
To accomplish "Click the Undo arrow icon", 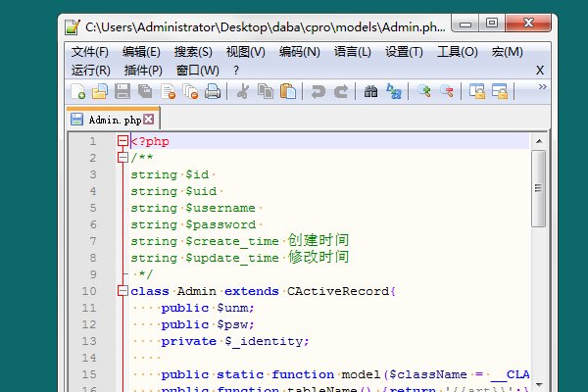I will click(318, 91).
